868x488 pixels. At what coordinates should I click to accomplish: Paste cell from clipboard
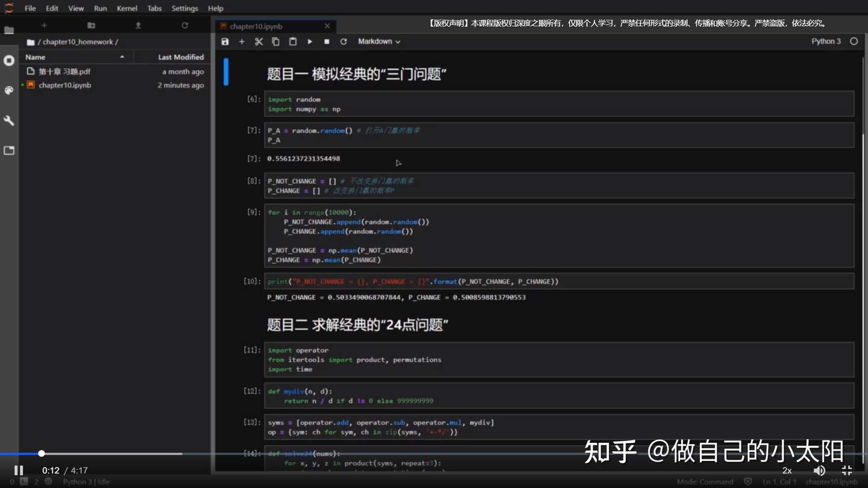293,42
